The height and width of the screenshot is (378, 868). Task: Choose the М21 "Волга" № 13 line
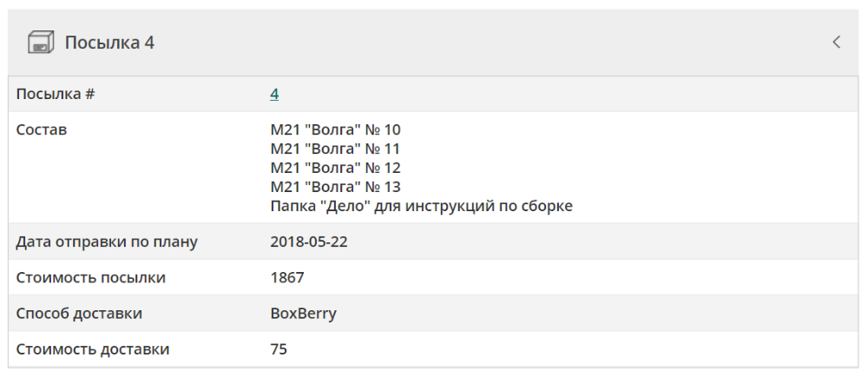pyautogui.click(x=335, y=188)
